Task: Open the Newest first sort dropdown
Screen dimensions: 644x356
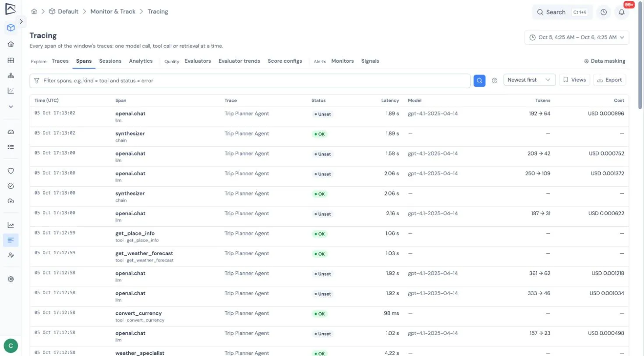Action: 529,80
